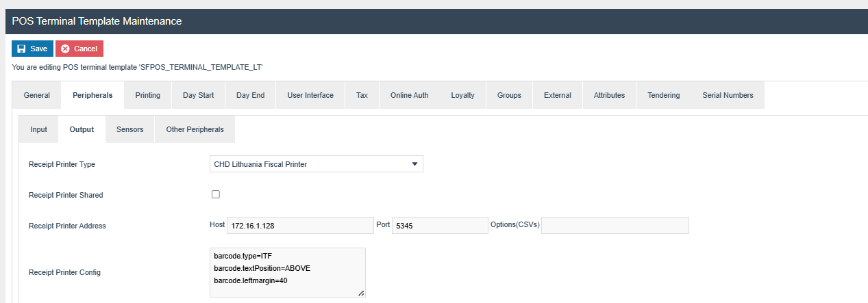Enable the Receipt Printer Shared checkbox
This screenshot has width=868, height=303.
tap(216, 194)
